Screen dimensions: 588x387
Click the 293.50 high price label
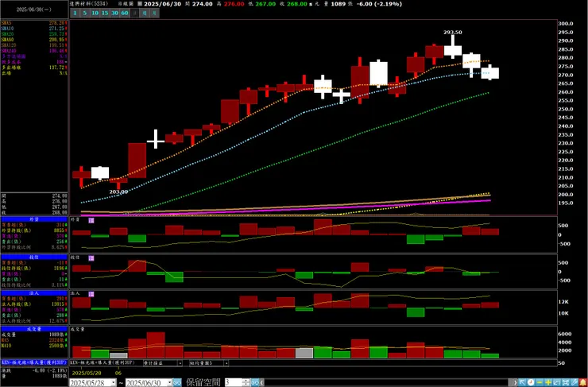[453, 33]
